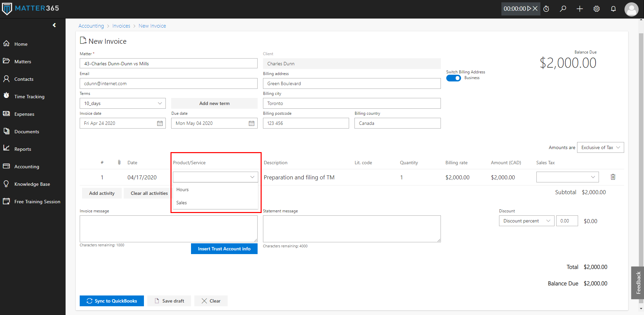The image size is (644, 315).
Task: Click the Billing postcode field
Action: tap(306, 123)
